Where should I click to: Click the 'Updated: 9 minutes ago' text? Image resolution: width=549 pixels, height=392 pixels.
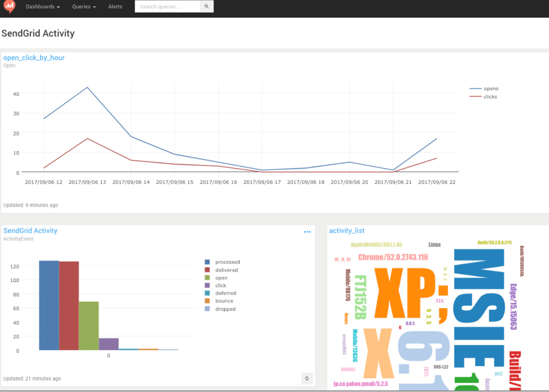(31, 205)
